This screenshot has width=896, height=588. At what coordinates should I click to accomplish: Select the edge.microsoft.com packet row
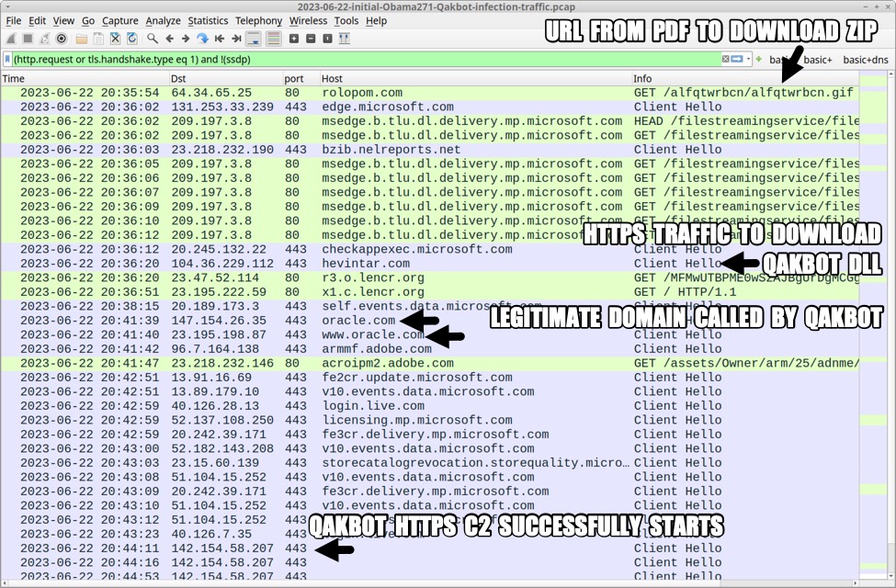point(430,107)
